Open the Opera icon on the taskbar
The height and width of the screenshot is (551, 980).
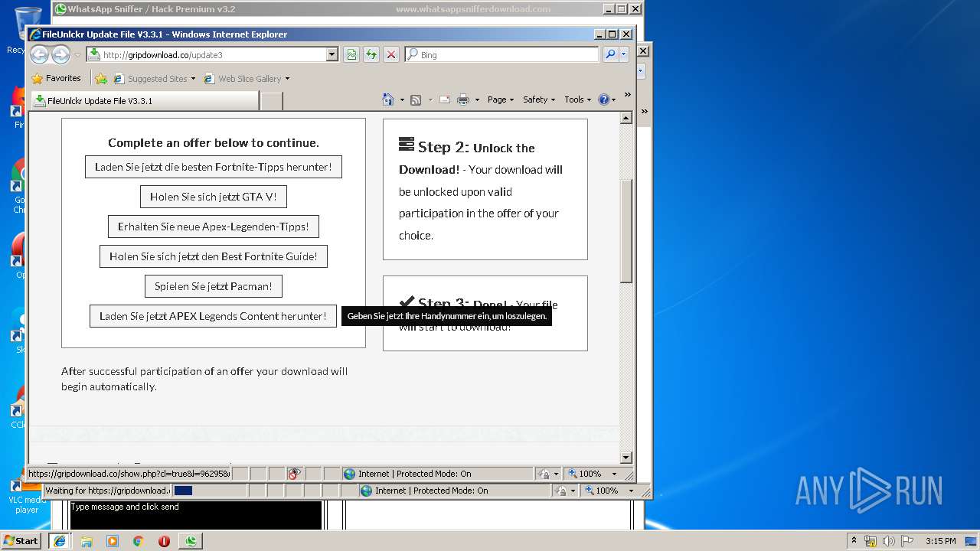(x=164, y=540)
